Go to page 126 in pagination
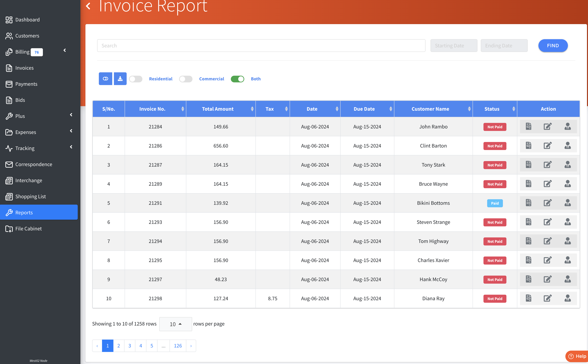Viewport: 588px width, 364px height. click(x=178, y=346)
